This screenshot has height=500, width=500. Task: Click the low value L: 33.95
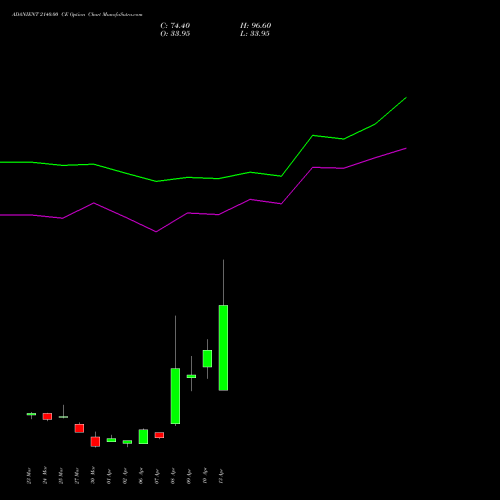(x=255, y=34)
